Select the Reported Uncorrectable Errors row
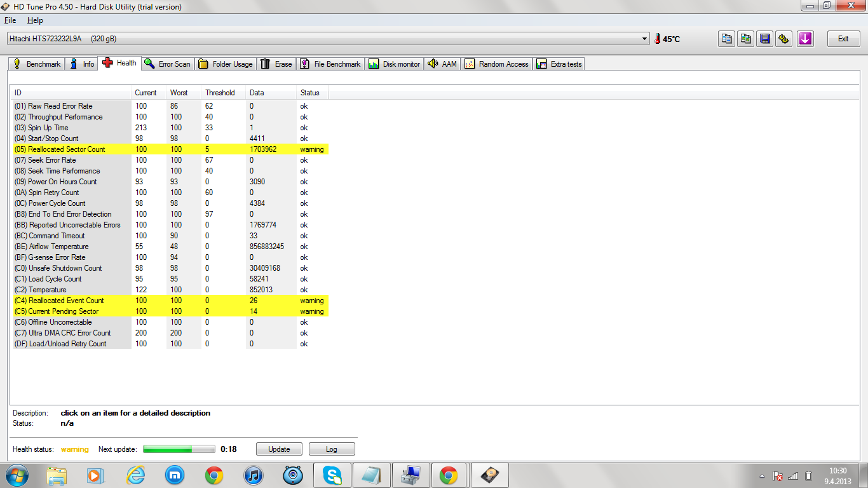Screen dimensions: 868x488 click(x=170, y=225)
